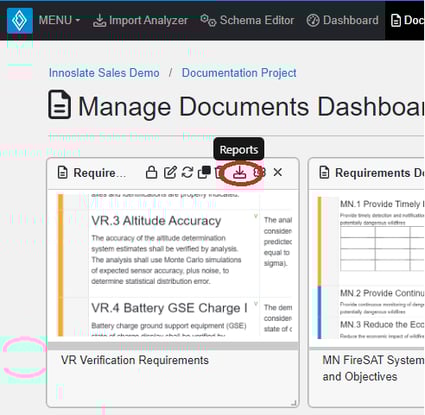Close the Require... card with the X
425x415 pixels.
point(278,172)
